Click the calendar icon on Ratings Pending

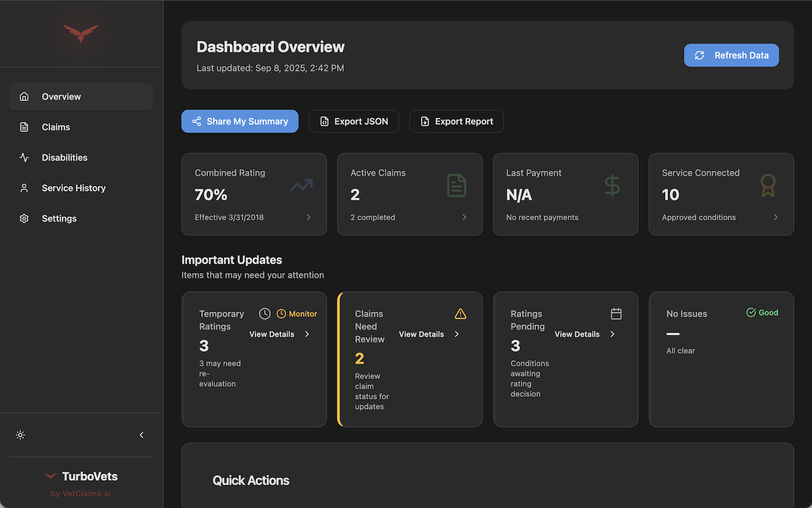coord(616,314)
